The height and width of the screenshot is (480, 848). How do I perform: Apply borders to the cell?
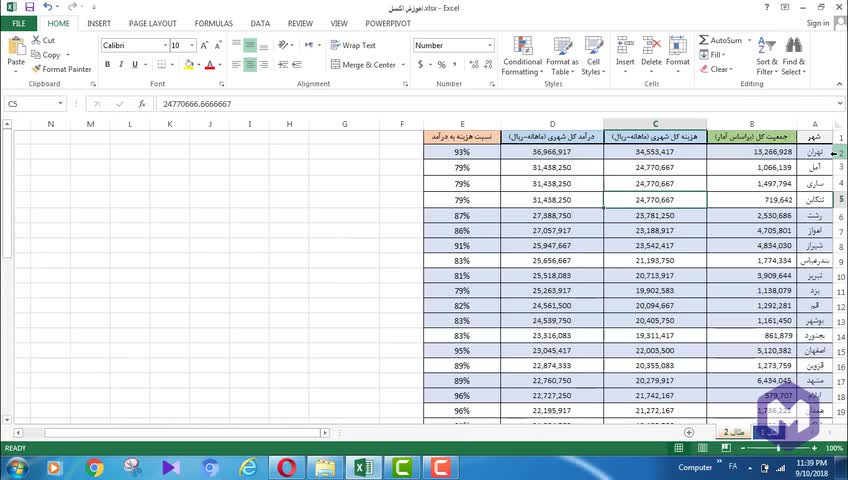click(x=162, y=64)
